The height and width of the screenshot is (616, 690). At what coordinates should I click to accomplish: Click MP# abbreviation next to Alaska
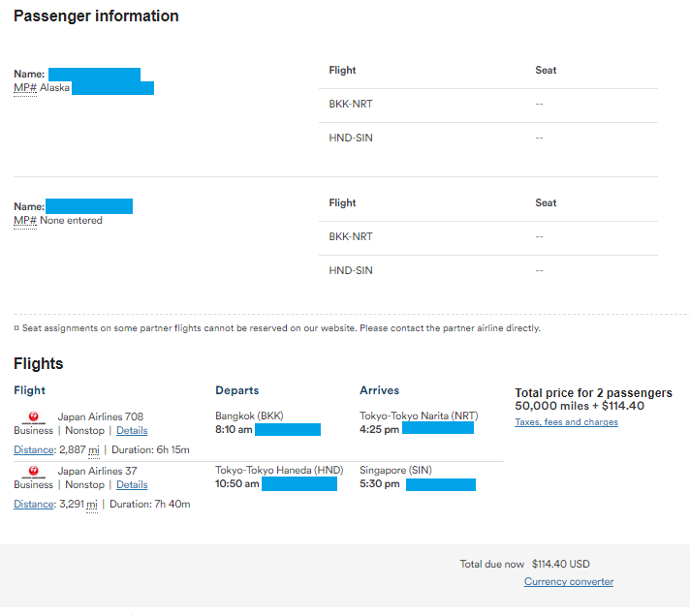pyautogui.click(x=25, y=87)
